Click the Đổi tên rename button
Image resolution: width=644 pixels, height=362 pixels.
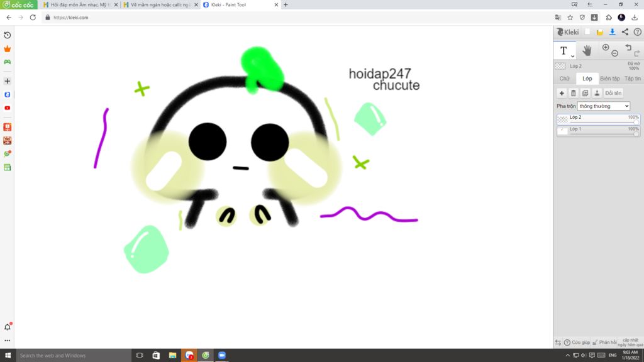613,93
